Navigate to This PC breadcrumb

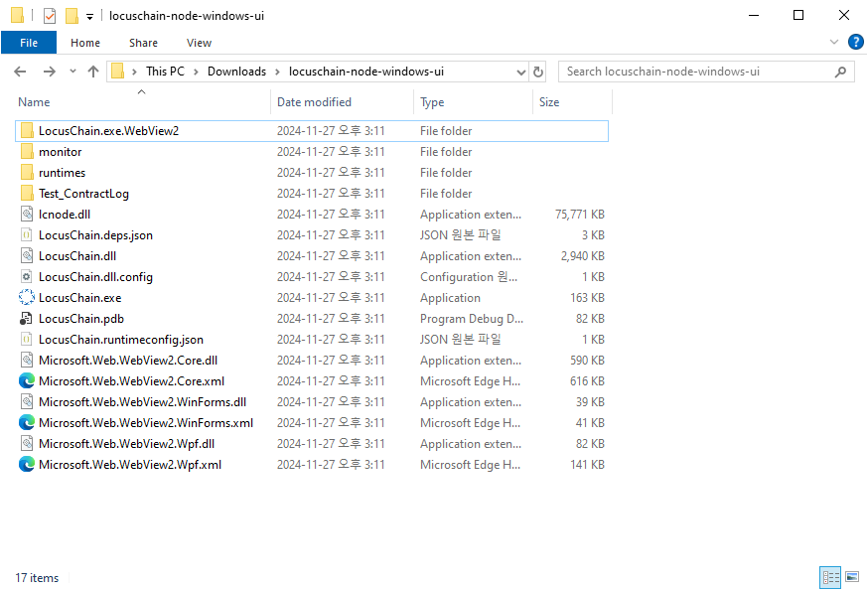pos(165,72)
